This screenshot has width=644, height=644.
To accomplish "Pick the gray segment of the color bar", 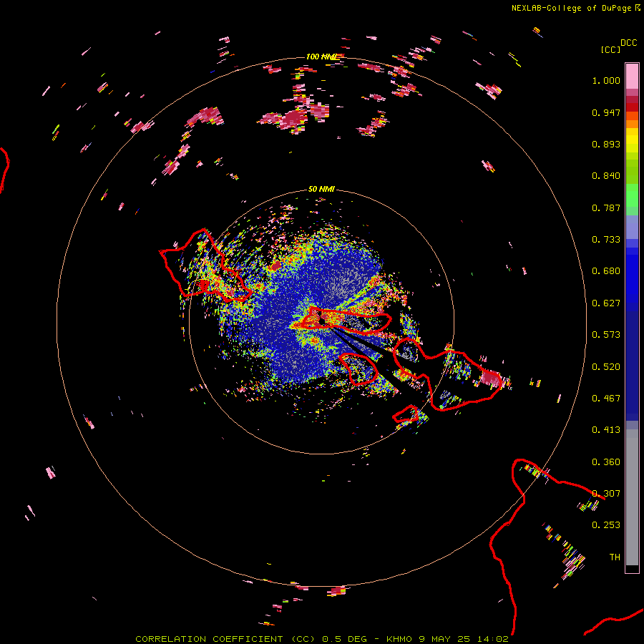I will (x=632, y=497).
